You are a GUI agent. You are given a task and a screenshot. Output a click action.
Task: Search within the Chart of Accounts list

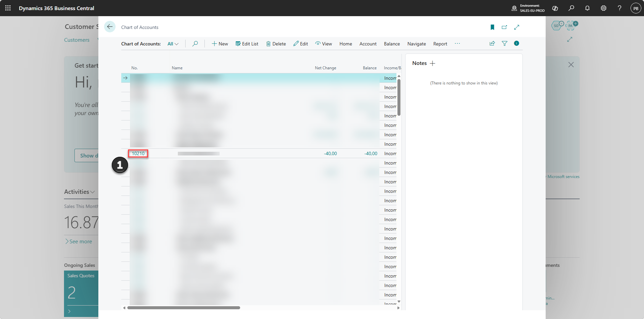point(195,44)
